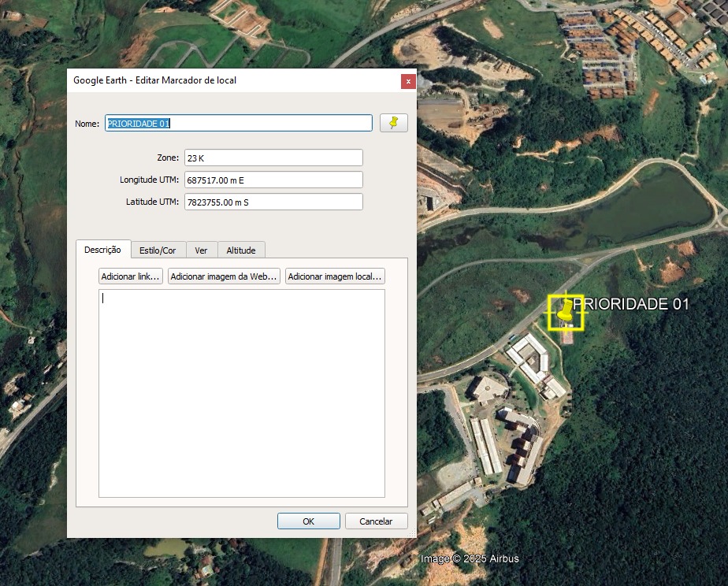The height and width of the screenshot is (586, 728).
Task: Open the placemark icon chooser button
Action: click(x=394, y=123)
